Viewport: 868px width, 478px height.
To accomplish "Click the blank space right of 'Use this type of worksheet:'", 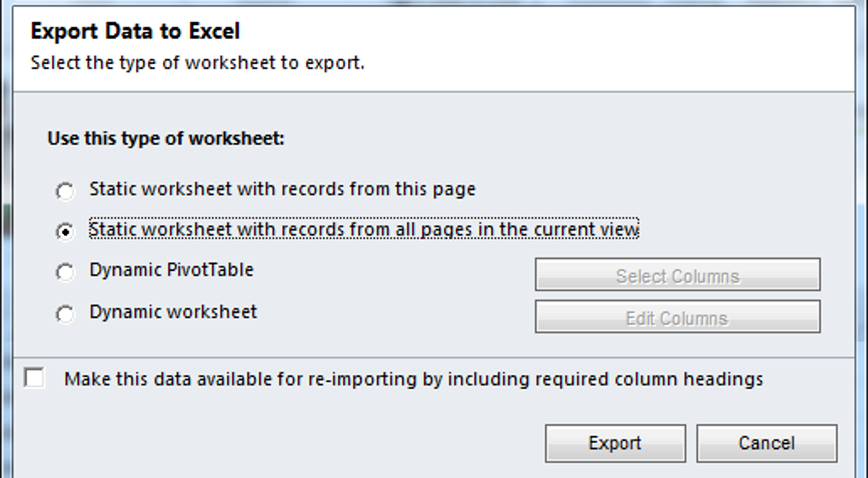I will 547,138.
